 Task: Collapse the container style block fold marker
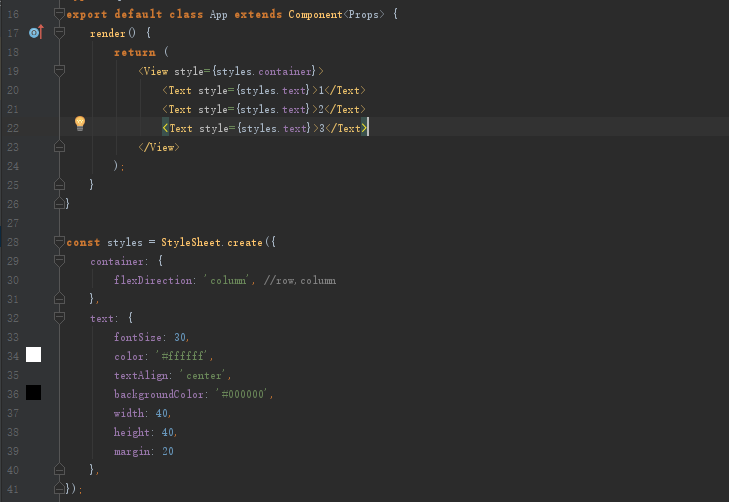59,261
